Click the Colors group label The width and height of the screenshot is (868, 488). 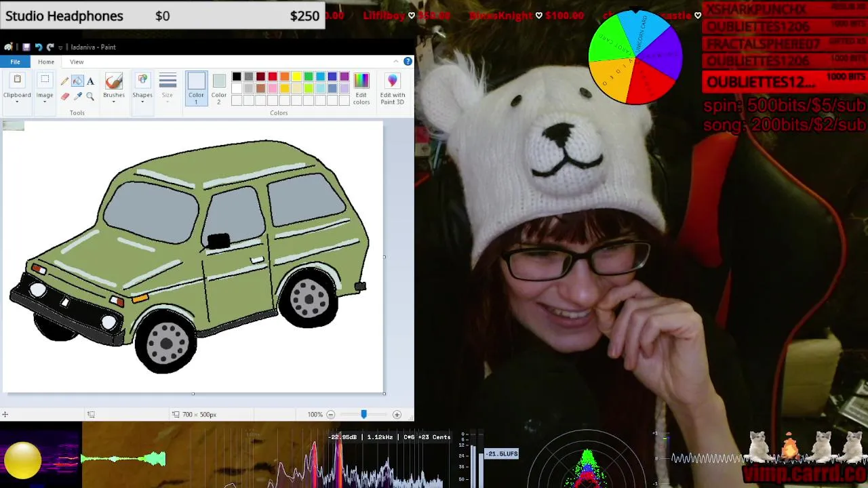point(279,113)
